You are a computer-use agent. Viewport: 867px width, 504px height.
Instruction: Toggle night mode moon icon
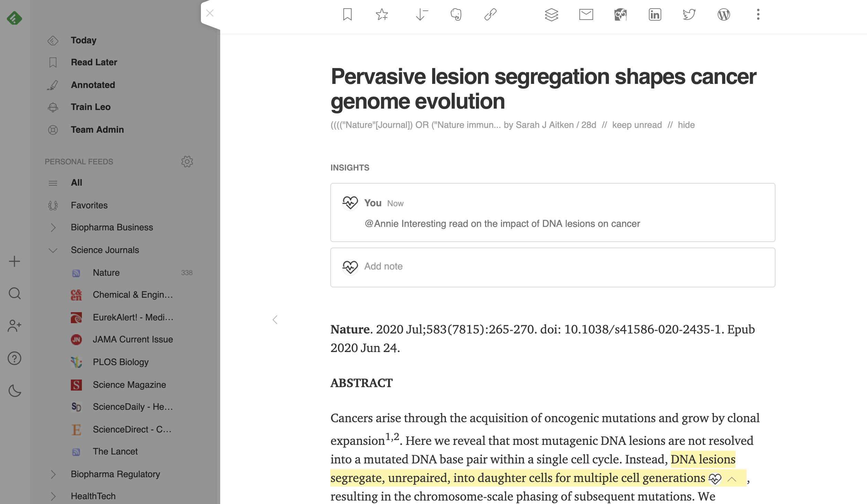pos(14,391)
